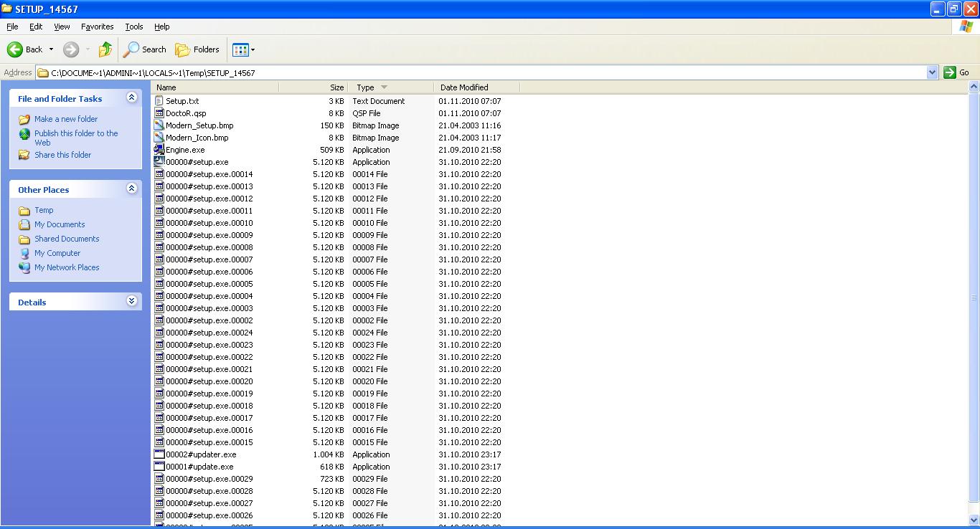Select the 00001#update.exe icon
980x529 pixels.
pyautogui.click(x=159, y=467)
